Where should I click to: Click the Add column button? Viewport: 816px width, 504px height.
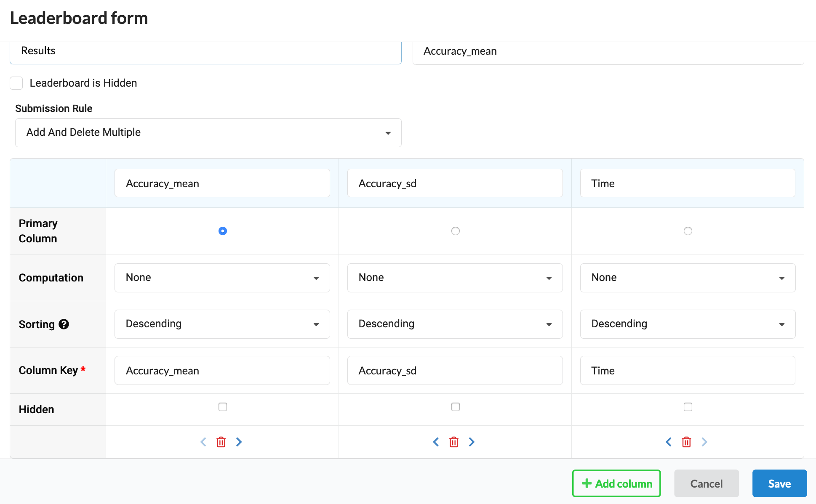coord(616,483)
